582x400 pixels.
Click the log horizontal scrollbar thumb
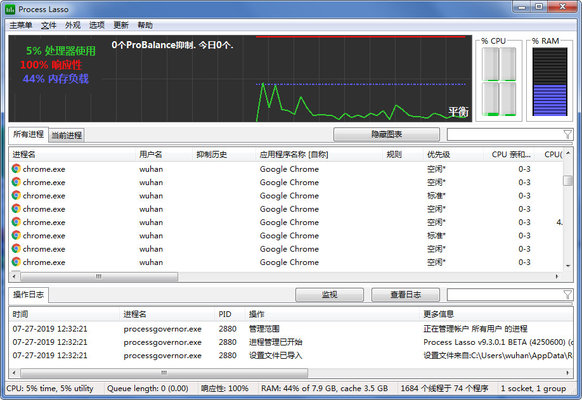[x=164, y=373]
